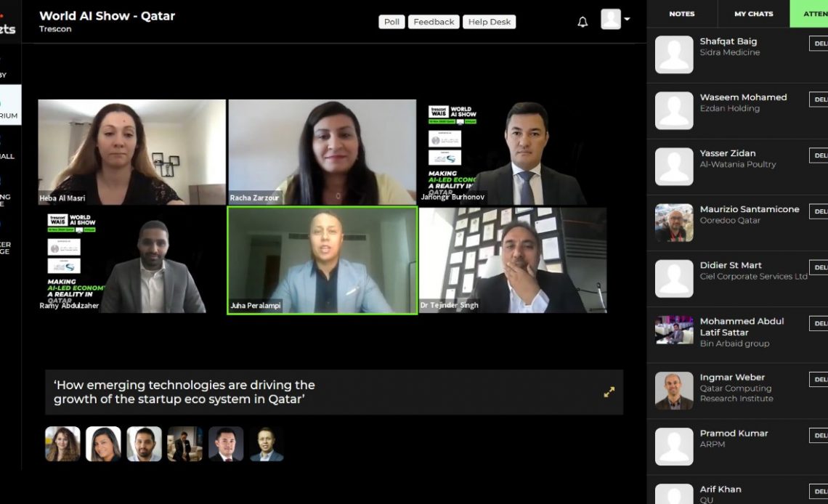This screenshot has width=828, height=504.
Task: Select Juha Peralampi's highlighted video tile
Action: point(322,260)
